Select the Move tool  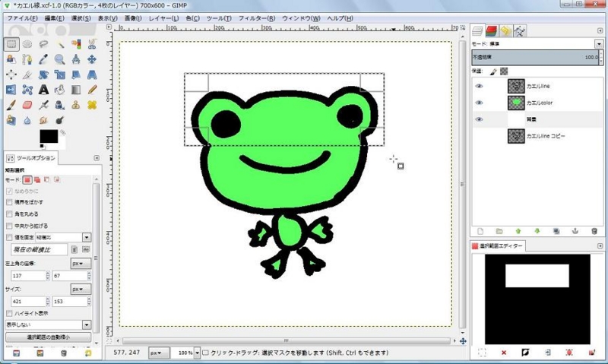coord(92,59)
